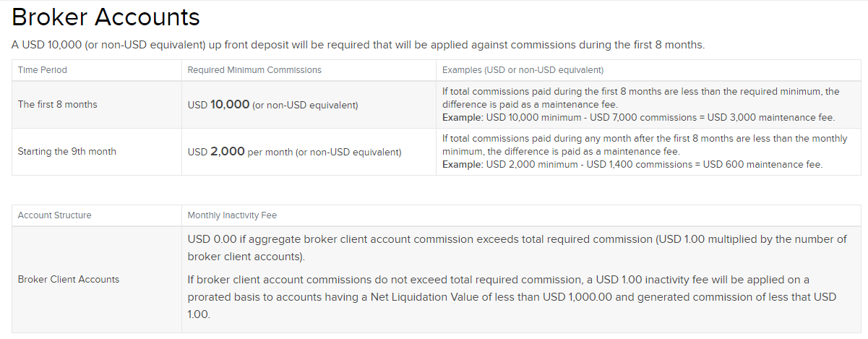Select the Account Structure column header
Viewport: 868px width, 339px height.
(54, 215)
